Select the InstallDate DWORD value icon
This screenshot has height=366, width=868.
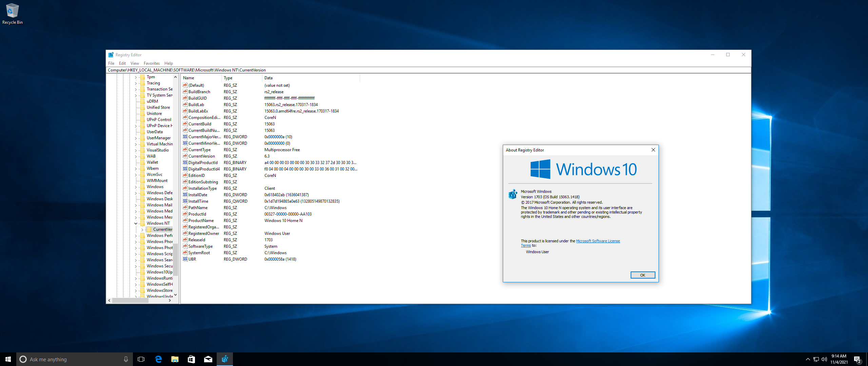pos(185,195)
